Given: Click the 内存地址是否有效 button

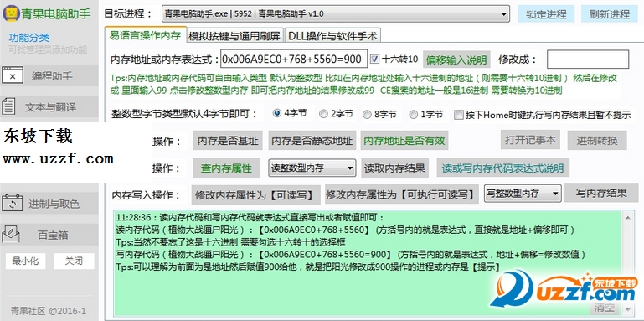Looking at the screenshot, I should point(404,141).
